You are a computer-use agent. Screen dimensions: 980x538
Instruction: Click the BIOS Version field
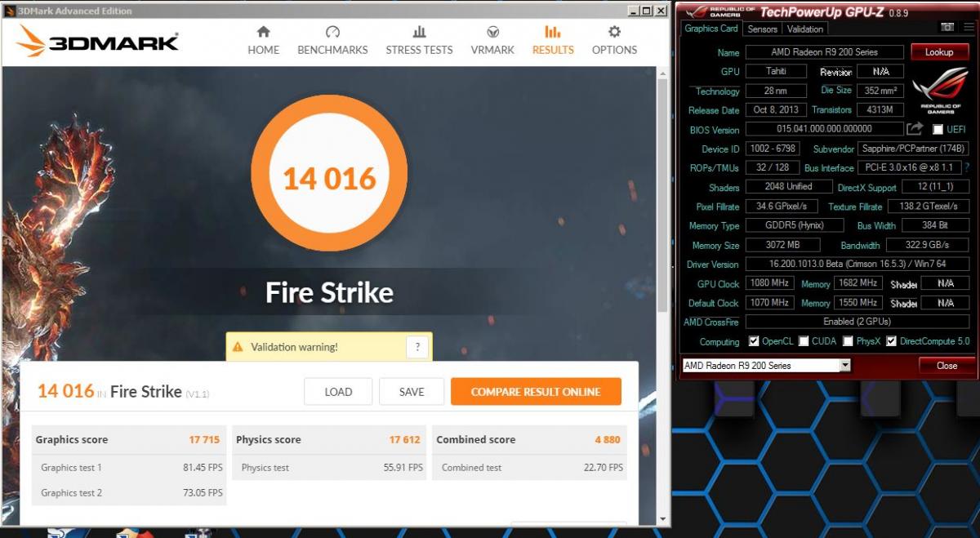[823, 129]
